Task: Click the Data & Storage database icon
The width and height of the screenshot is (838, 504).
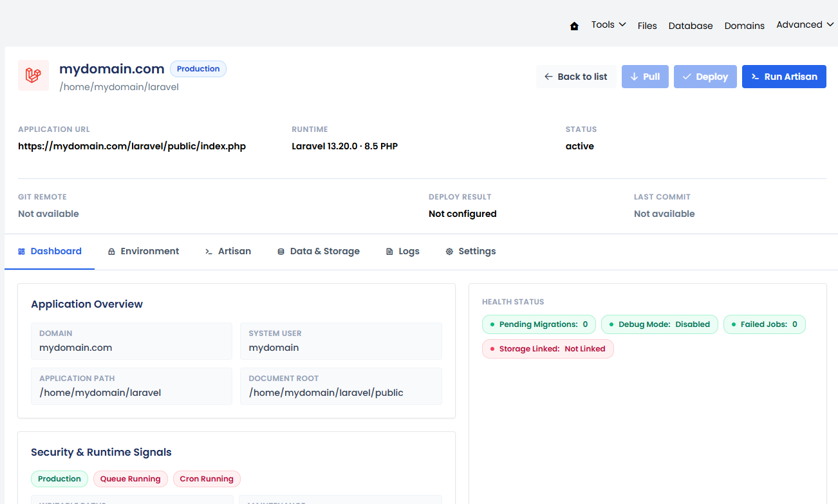Action: [x=281, y=252]
